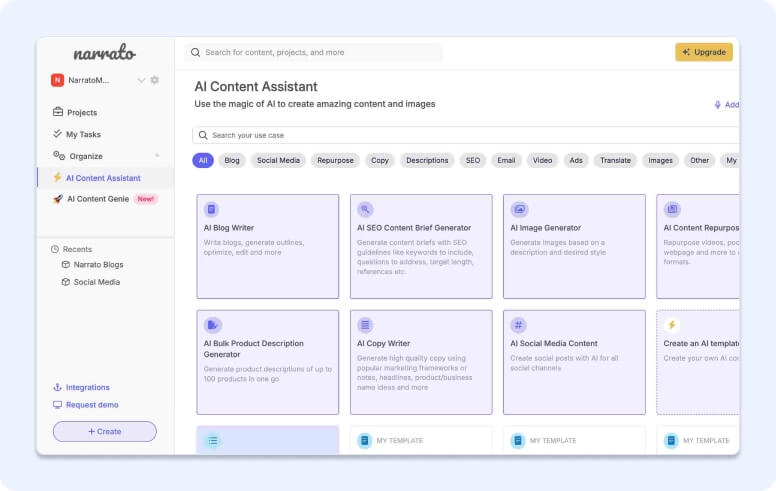Open the Request demo link

(x=92, y=404)
